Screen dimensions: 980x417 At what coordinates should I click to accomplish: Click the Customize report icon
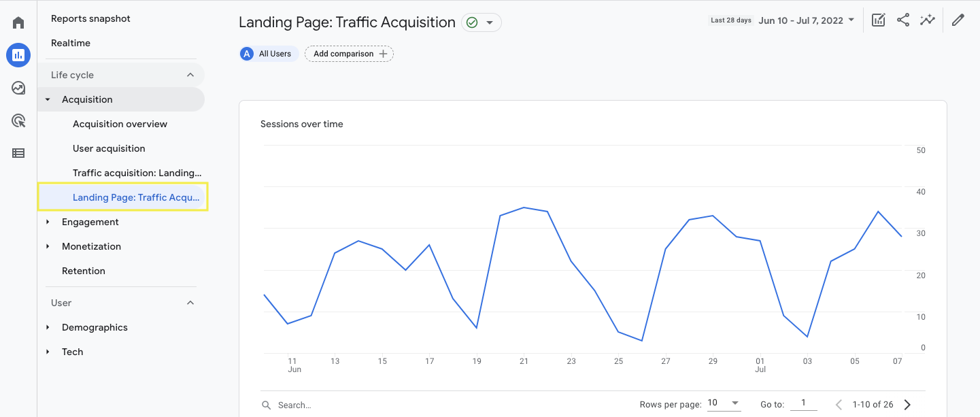click(878, 20)
